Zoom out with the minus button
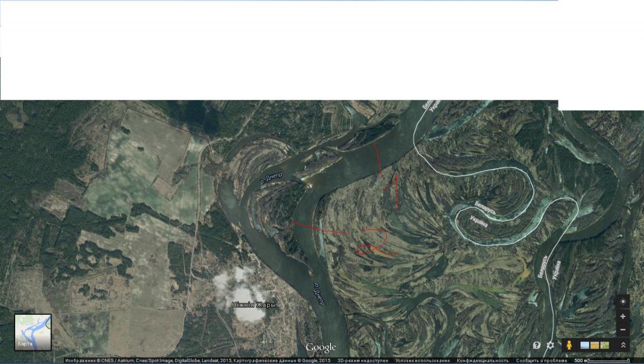This screenshot has width=644, height=364. [623, 330]
